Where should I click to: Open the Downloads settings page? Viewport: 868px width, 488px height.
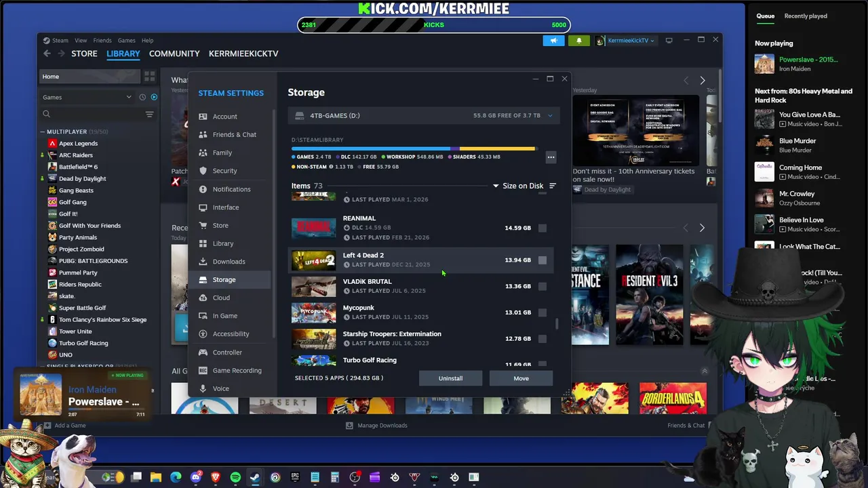(x=232, y=262)
